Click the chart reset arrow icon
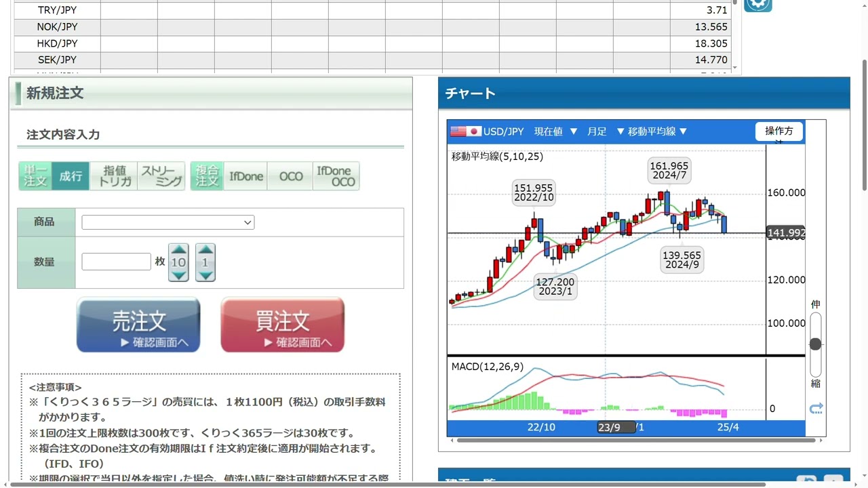Viewport: 868px width, 488px height. click(816, 408)
